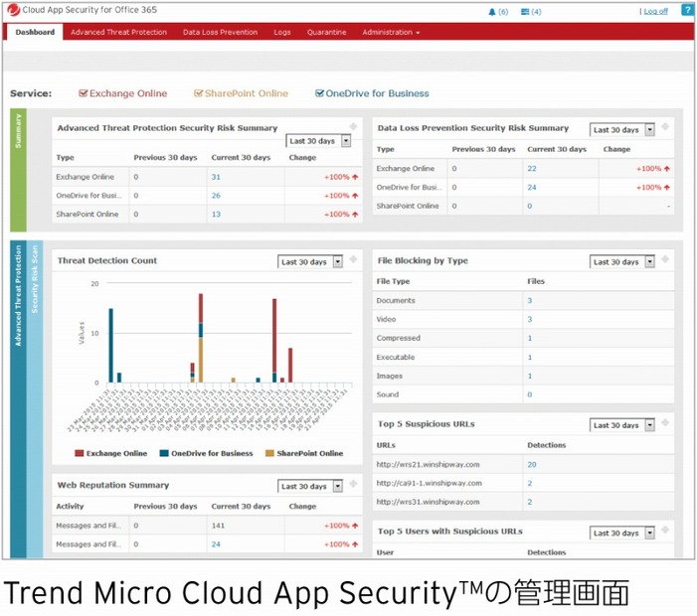Open the Threat Detection Count period dropdown

[310, 262]
